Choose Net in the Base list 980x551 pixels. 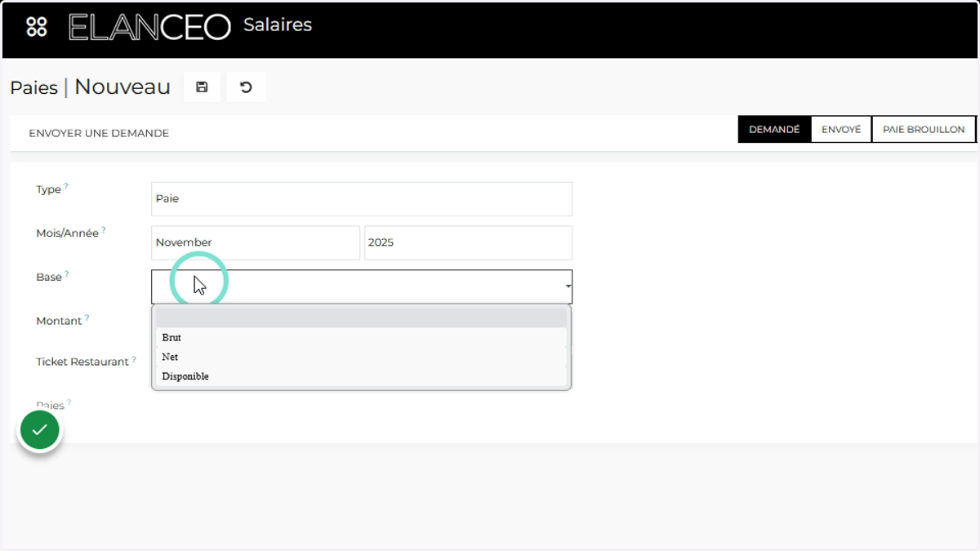[x=361, y=357]
